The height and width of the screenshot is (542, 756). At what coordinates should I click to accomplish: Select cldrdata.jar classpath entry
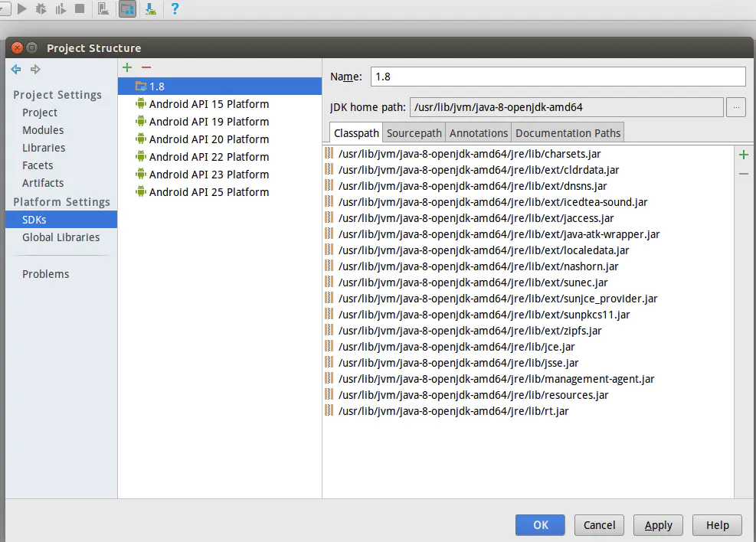(x=528, y=170)
